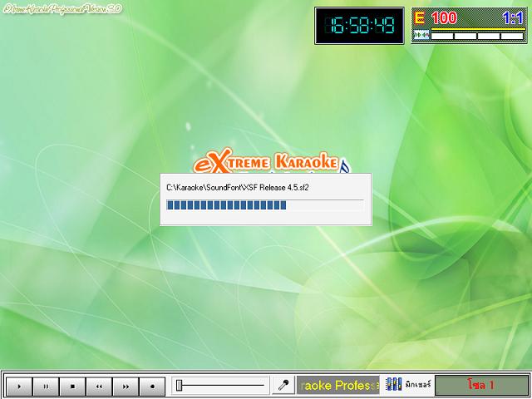
Task: Click the scrolling Karaoke Professional title display
Action: [x=338, y=385]
